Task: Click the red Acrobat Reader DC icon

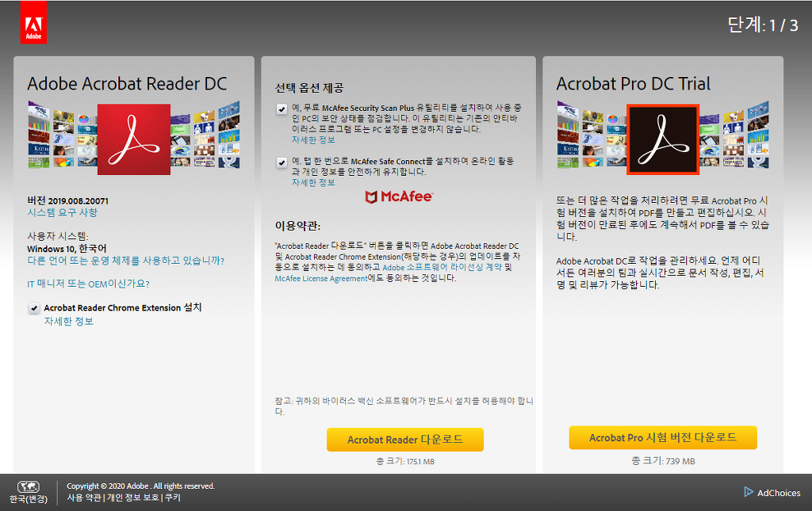Action: [133, 139]
